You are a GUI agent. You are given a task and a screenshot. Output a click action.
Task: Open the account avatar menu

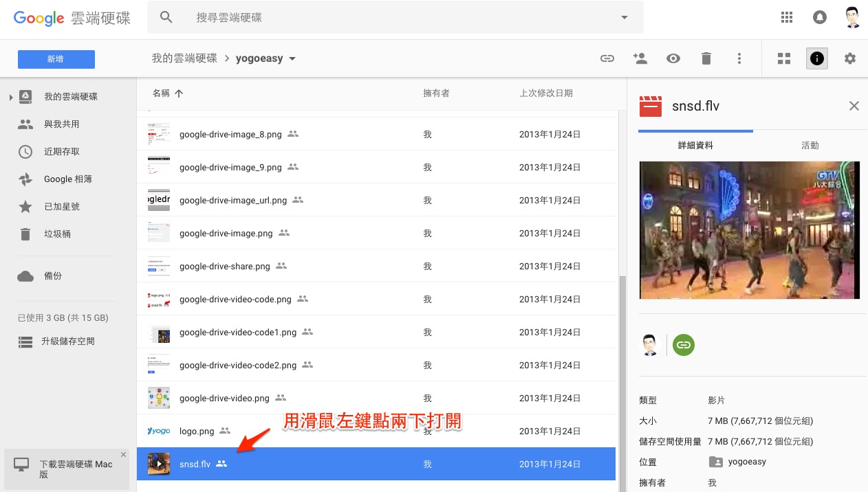[852, 18]
